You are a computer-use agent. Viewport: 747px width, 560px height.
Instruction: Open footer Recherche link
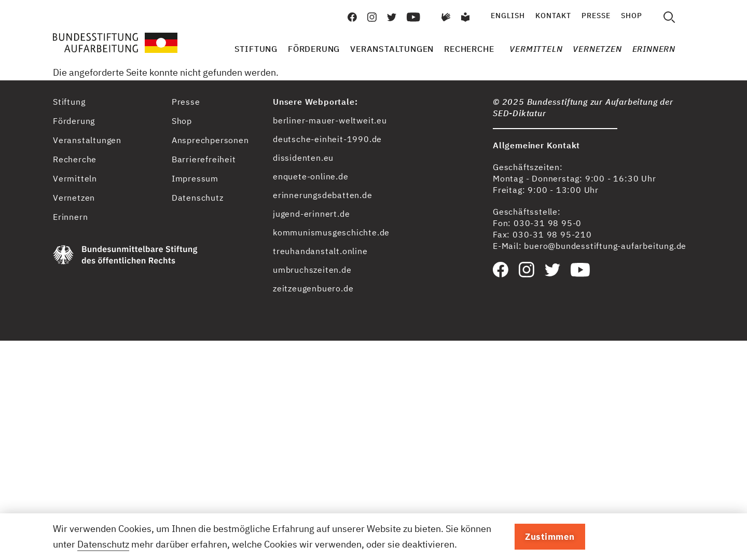74,159
